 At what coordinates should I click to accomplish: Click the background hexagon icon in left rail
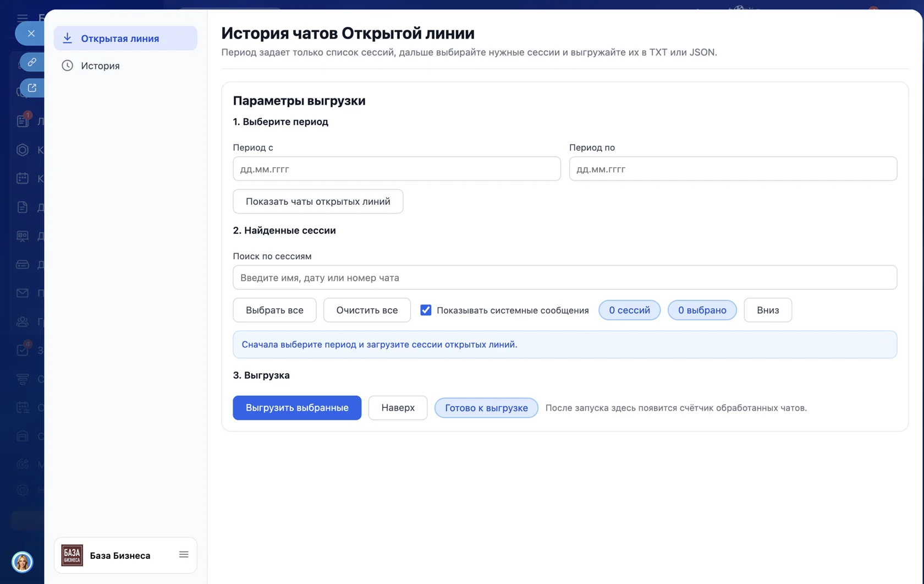tap(23, 150)
